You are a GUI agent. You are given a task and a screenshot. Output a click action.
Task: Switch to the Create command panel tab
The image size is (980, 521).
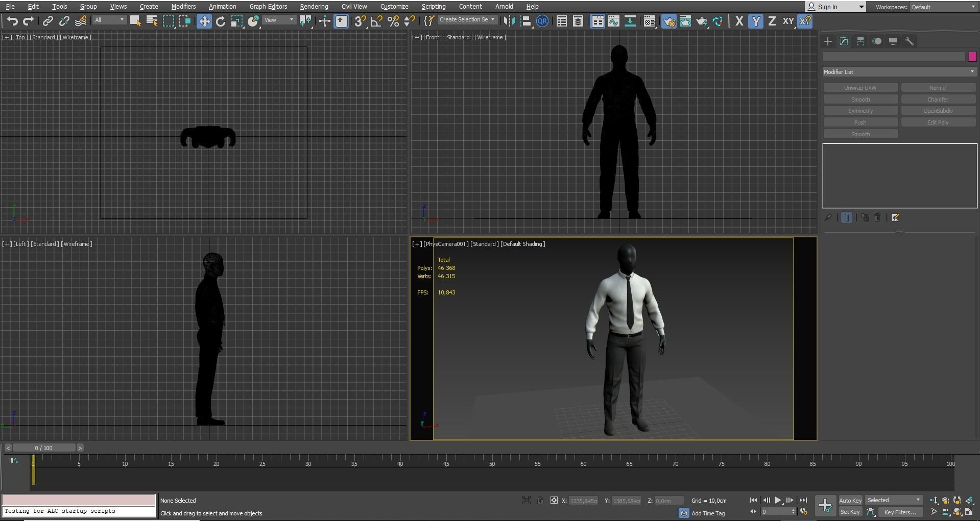point(828,41)
